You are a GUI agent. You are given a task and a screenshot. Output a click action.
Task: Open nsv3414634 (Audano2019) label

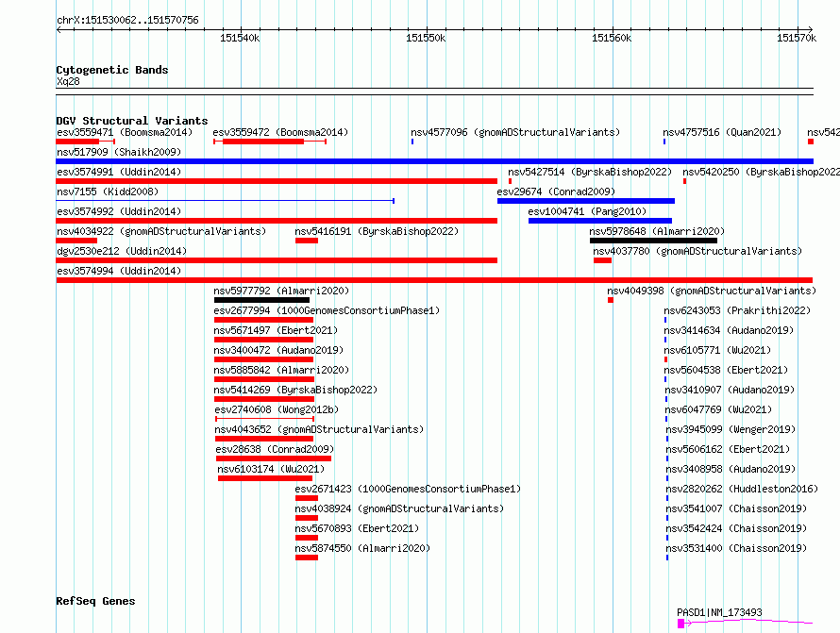tap(729, 330)
